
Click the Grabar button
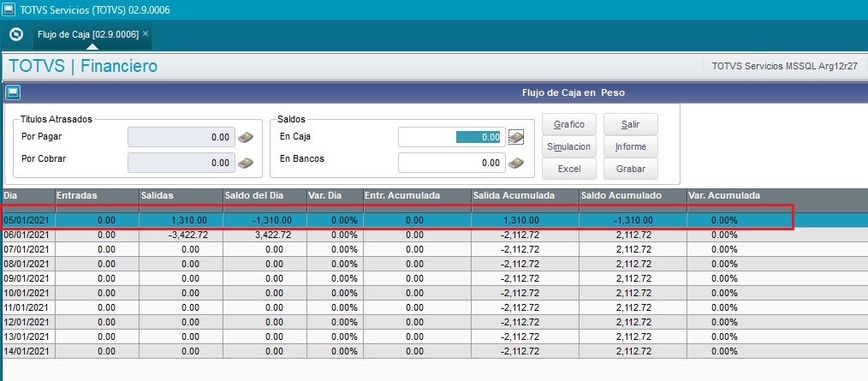coord(631,169)
